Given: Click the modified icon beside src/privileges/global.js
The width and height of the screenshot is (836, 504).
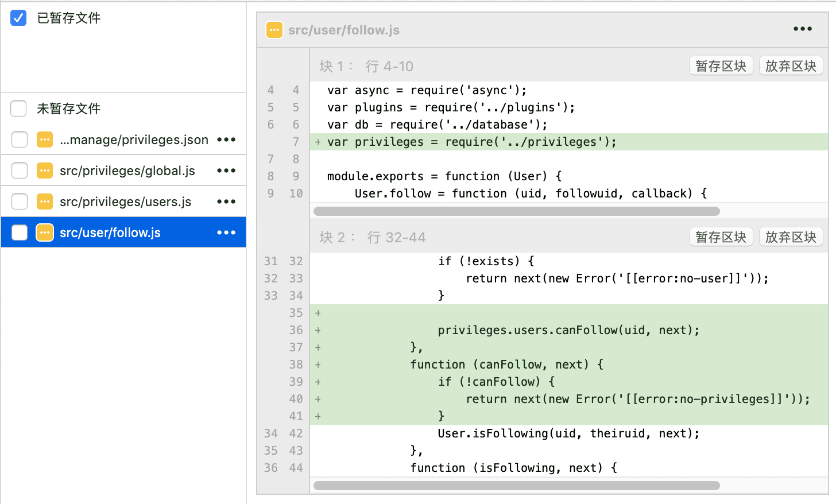Looking at the screenshot, I should [x=45, y=170].
